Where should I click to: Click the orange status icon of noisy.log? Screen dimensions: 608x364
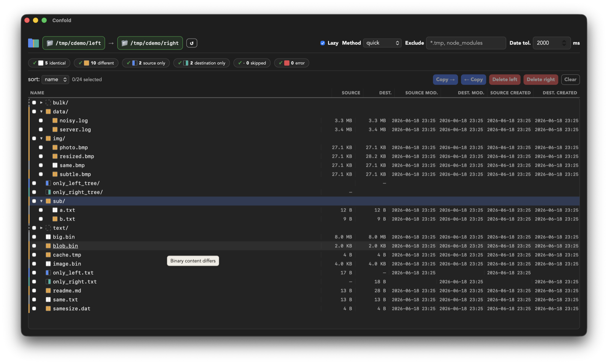55,120
